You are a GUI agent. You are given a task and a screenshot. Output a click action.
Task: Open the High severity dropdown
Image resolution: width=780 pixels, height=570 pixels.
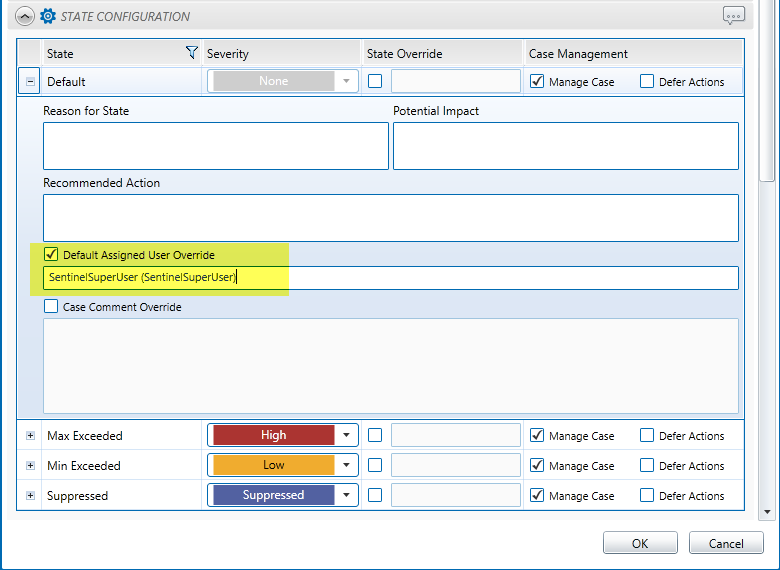[346, 436]
